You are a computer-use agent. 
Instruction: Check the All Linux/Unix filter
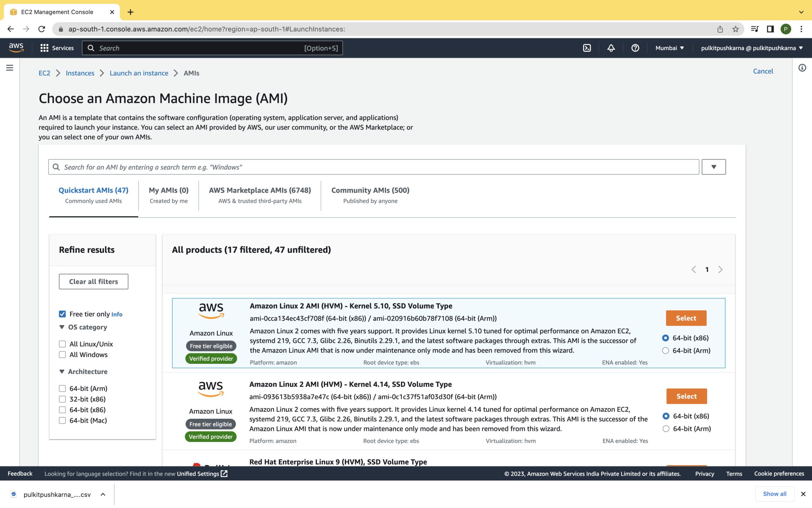pyautogui.click(x=62, y=344)
